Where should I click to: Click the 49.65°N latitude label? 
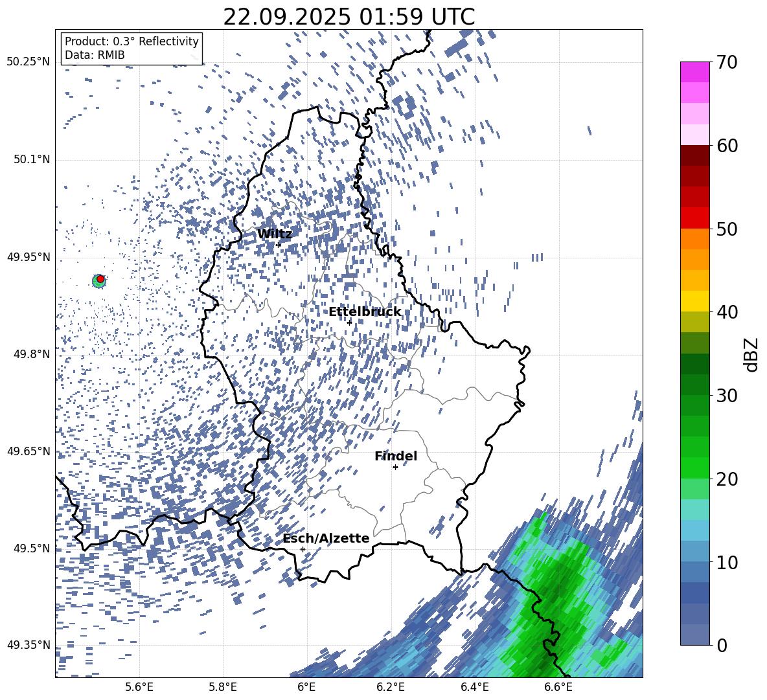pos(29,451)
